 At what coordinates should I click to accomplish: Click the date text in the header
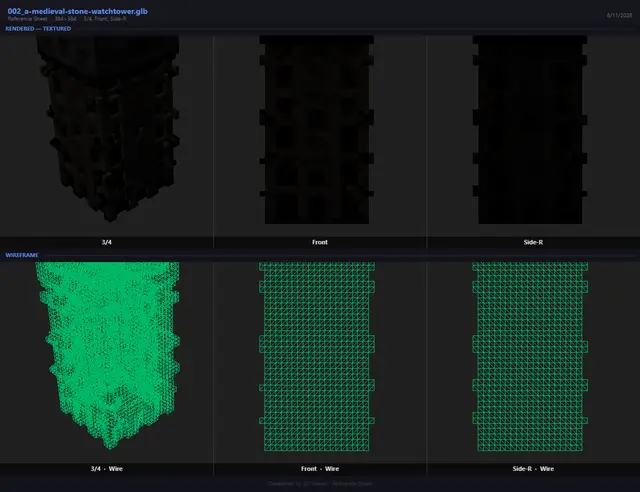[619, 15]
